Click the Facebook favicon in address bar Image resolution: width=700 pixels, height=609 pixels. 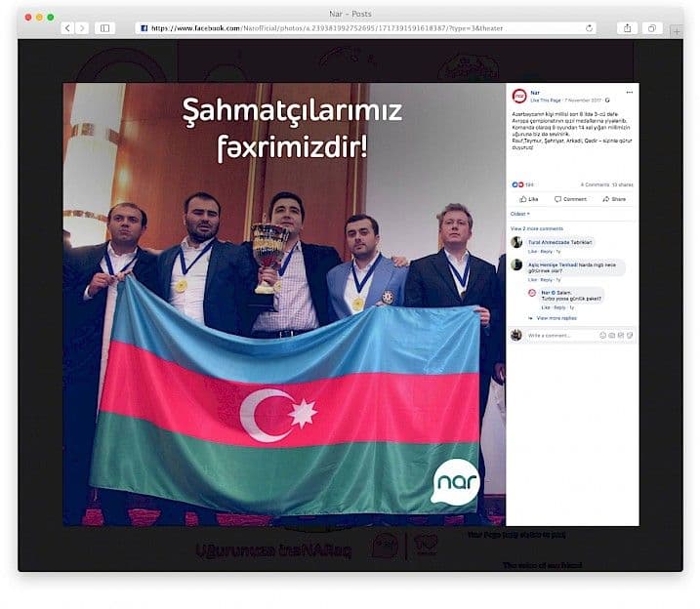pyautogui.click(x=144, y=28)
